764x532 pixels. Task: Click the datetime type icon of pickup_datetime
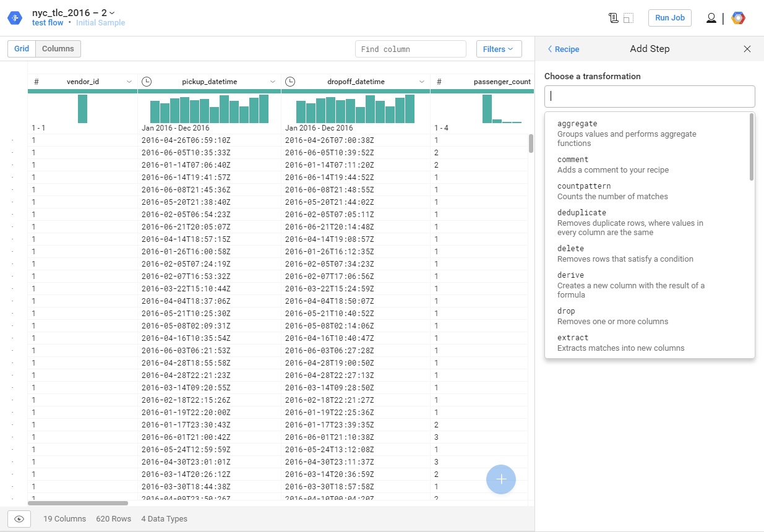[x=147, y=82]
